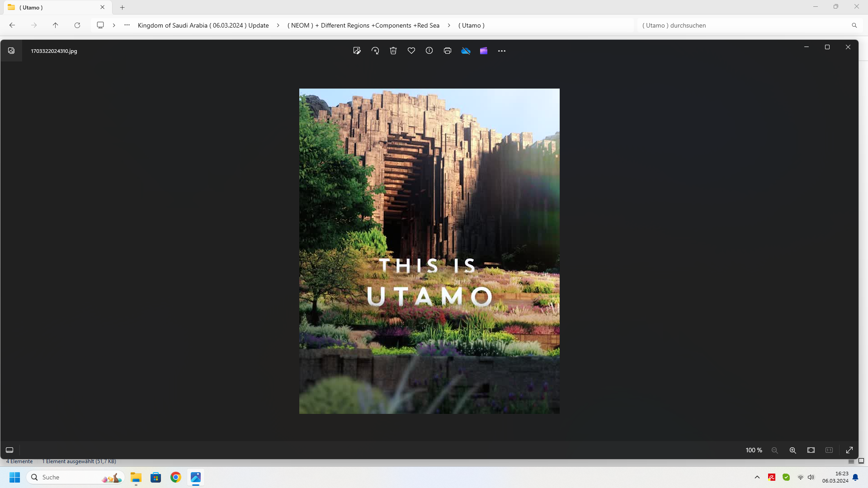Click the ( Utamo ) breadcrumb segment
The image size is (868, 488).
click(472, 25)
